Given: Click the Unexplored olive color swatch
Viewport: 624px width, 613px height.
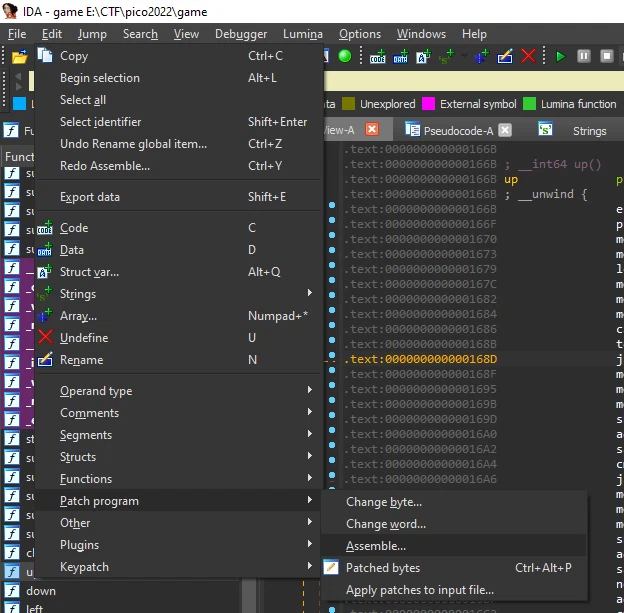Looking at the screenshot, I should coord(348,104).
